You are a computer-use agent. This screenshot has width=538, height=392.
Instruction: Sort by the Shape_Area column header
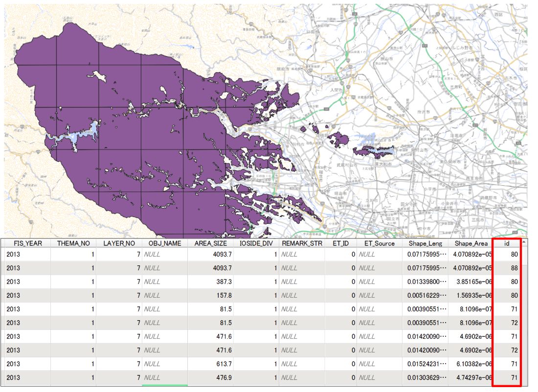471,243
